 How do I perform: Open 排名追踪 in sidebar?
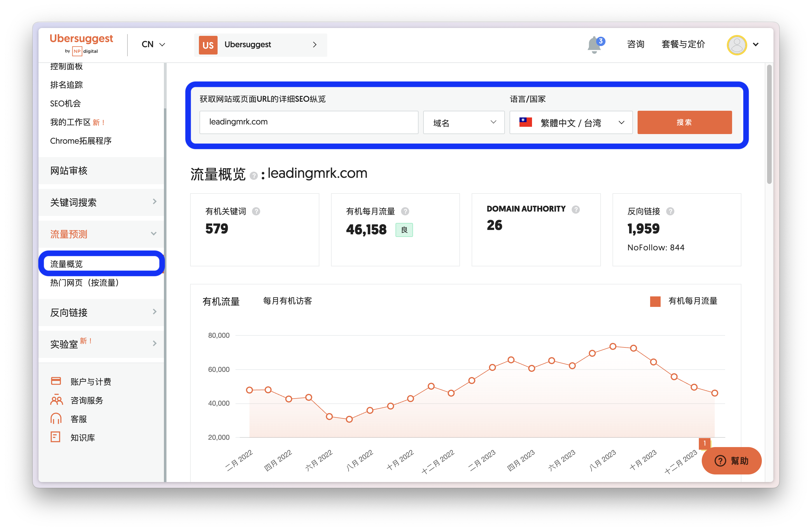66,85
